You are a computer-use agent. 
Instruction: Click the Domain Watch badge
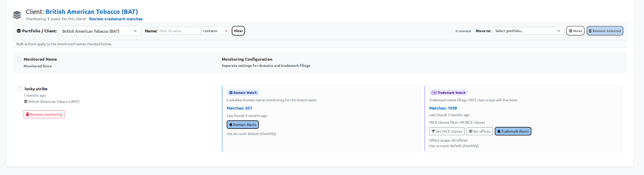coord(243,93)
